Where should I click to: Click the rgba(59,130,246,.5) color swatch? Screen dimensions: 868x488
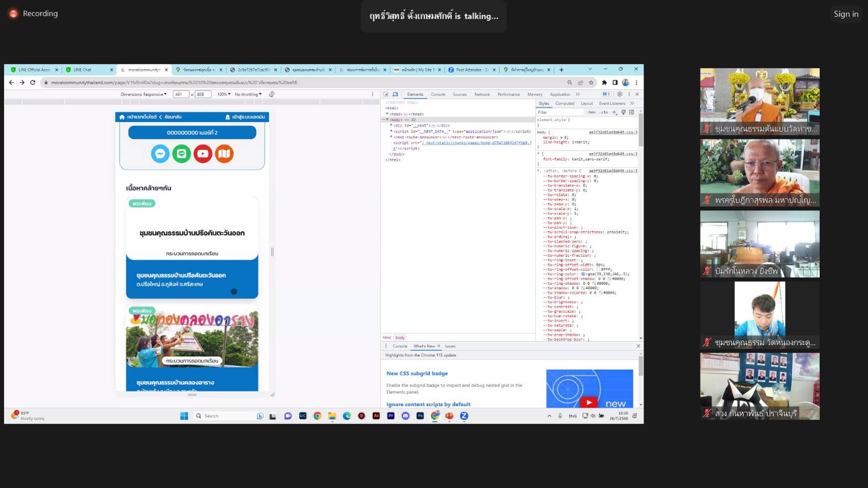tap(583, 274)
